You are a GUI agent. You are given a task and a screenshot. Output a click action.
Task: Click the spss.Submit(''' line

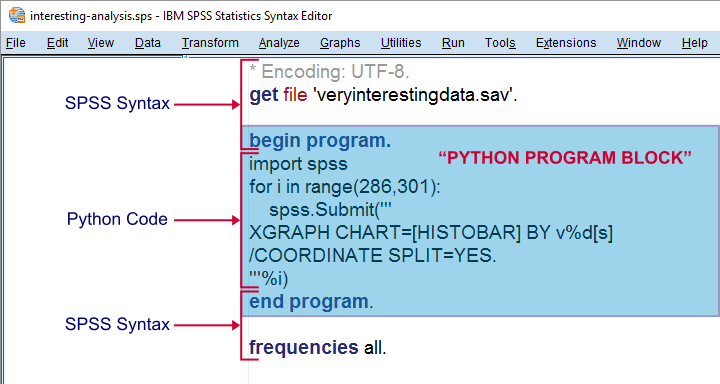(x=330, y=210)
